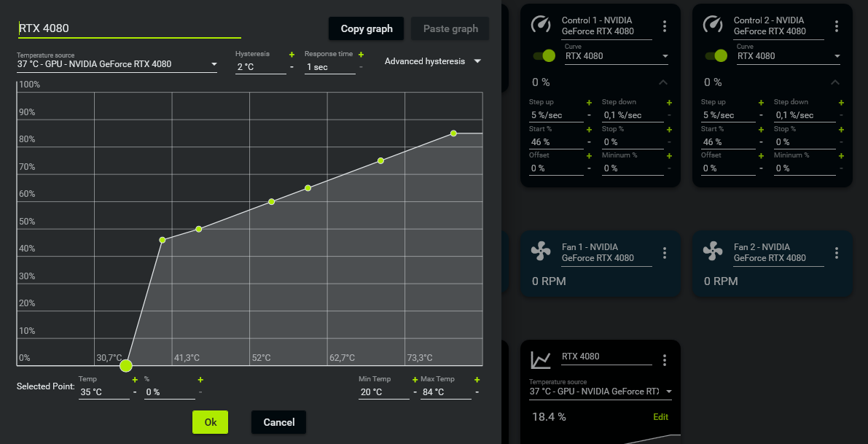Click Edit on the RTX 4080 curve card
Screen dimensions: 868x444
pyautogui.click(x=660, y=418)
